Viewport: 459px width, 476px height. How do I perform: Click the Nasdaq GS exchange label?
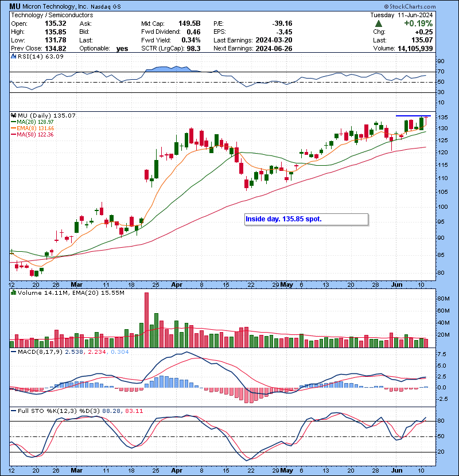pyautogui.click(x=106, y=7)
